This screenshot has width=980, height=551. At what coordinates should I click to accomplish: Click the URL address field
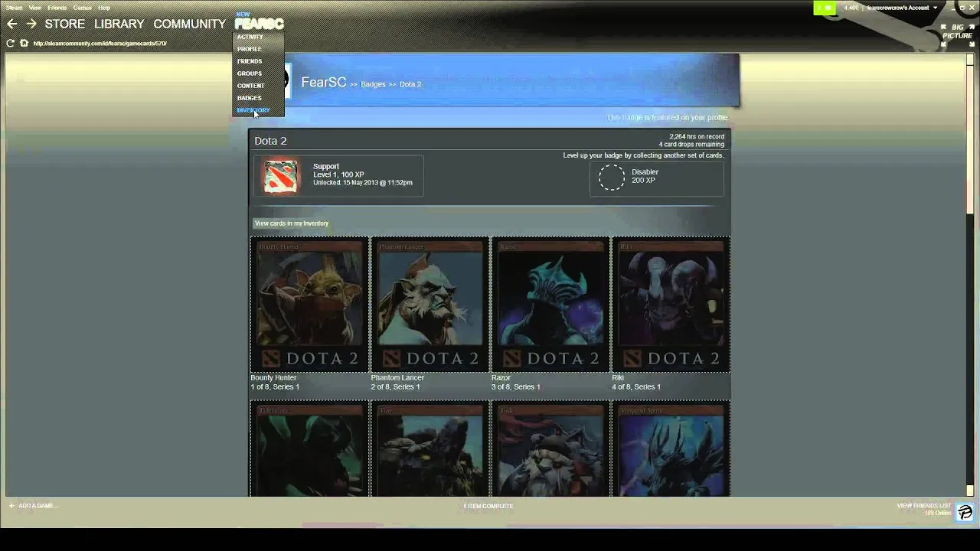tap(100, 43)
